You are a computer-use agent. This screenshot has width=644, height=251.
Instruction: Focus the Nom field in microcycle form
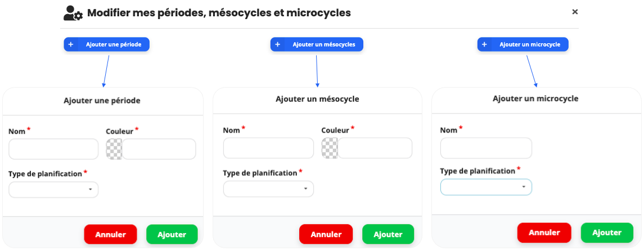[486, 148]
